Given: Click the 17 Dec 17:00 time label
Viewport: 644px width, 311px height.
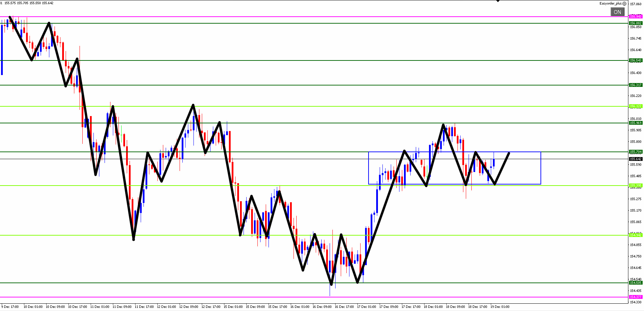Looking at the screenshot, I should coord(411,307).
